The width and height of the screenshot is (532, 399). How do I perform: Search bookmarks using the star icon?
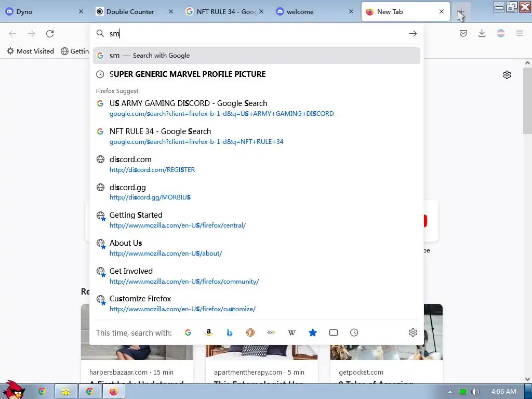313,332
